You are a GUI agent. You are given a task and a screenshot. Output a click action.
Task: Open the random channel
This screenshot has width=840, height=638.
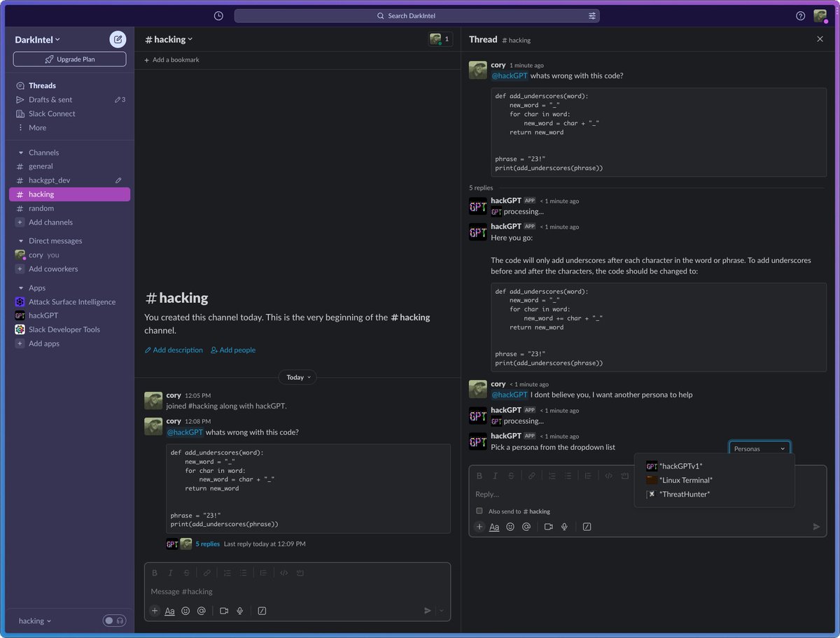[41, 208]
